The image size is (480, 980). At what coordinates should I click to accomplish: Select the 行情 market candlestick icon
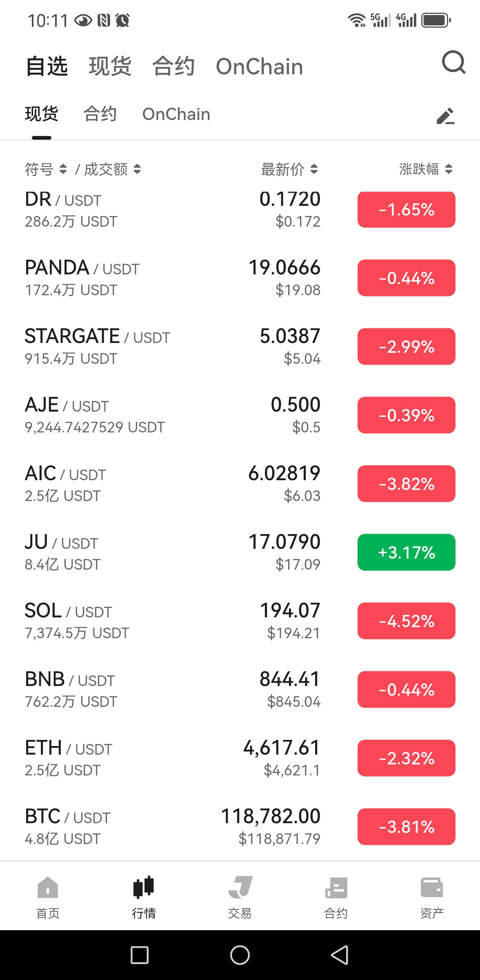144,887
